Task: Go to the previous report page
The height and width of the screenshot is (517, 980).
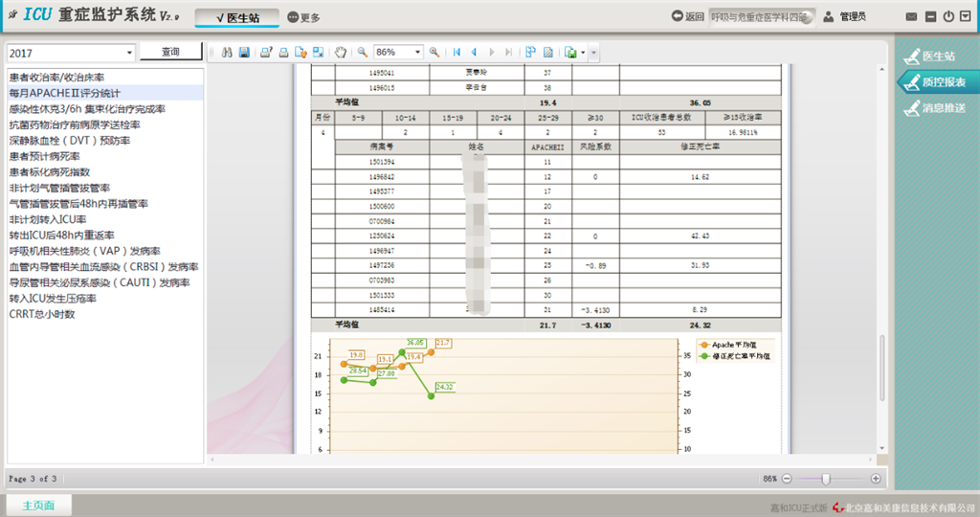Action: pyautogui.click(x=475, y=52)
